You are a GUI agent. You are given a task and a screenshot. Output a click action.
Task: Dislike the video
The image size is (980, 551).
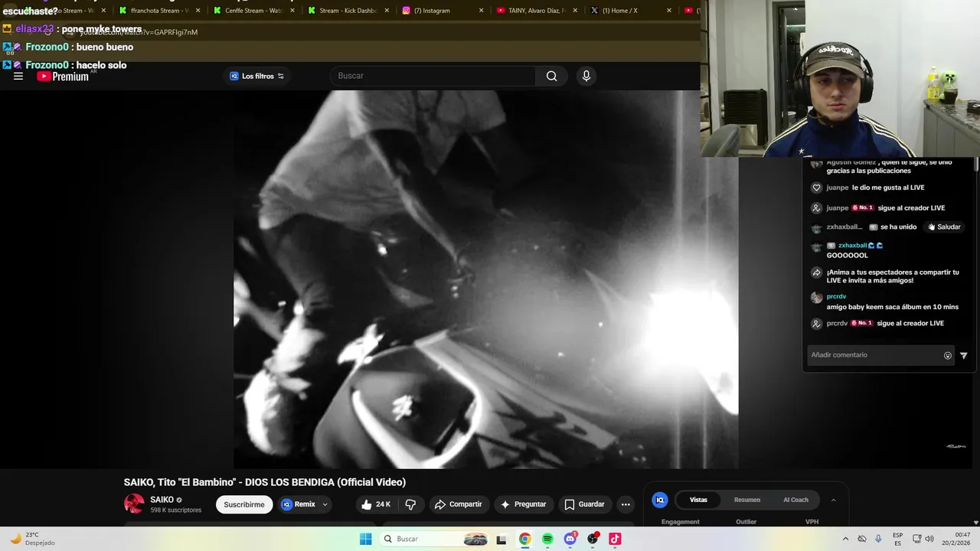[x=410, y=504]
